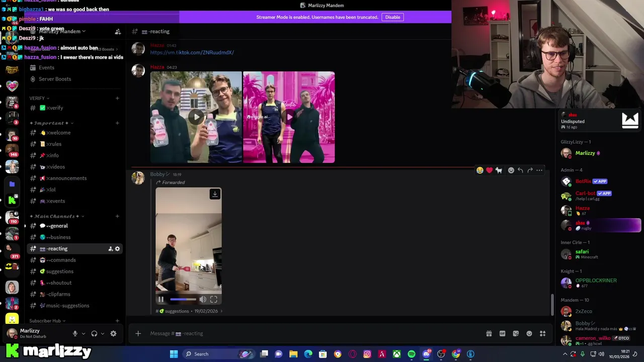644x362 pixels.
Task: React with the goat emoji
Action: tap(499, 170)
